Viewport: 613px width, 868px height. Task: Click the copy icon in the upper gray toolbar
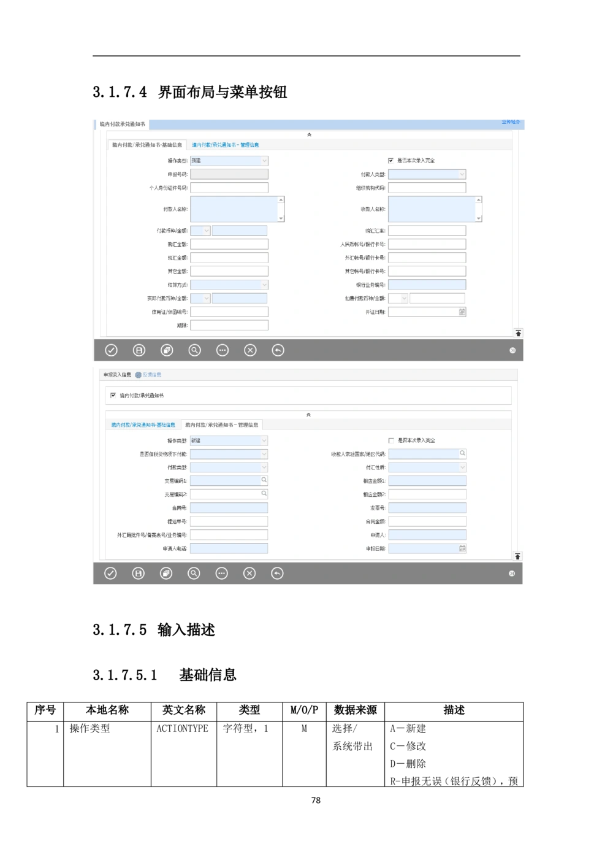click(x=167, y=350)
